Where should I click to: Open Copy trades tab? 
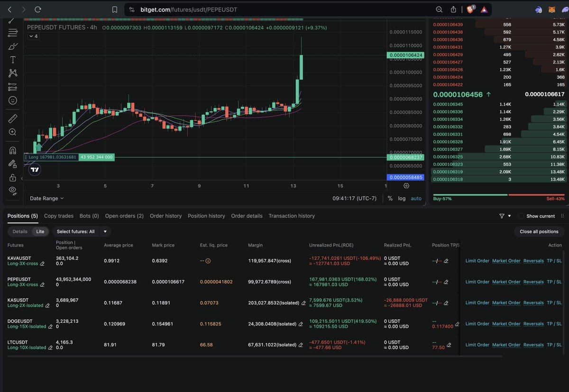(59, 216)
